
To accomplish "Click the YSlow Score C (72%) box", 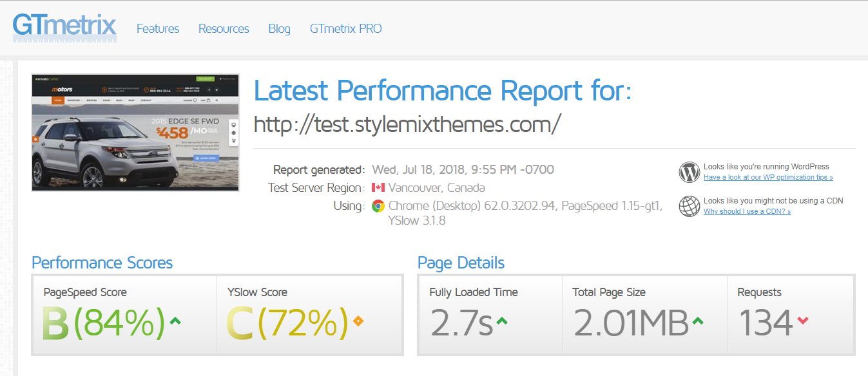I will click(309, 315).
